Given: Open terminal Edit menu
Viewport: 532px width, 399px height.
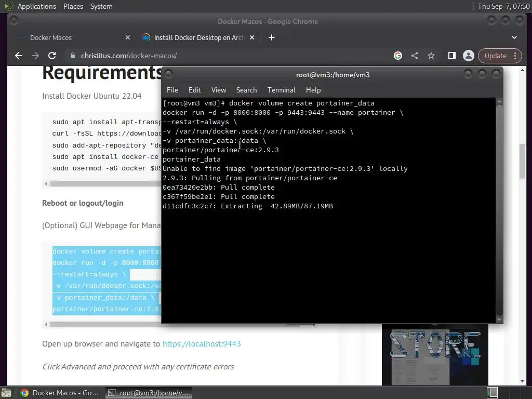Looking at the screenshot, I should tap(195, 90).
